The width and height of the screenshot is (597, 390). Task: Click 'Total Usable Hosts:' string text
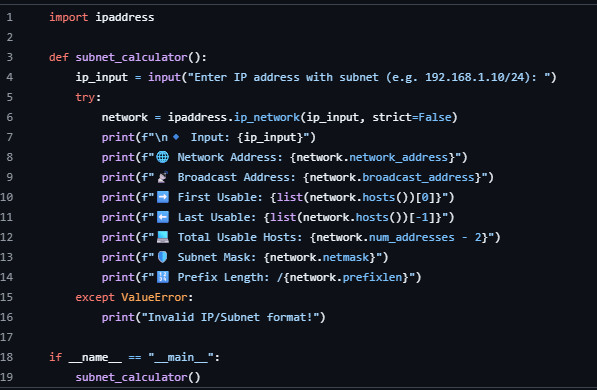point(240,237)
